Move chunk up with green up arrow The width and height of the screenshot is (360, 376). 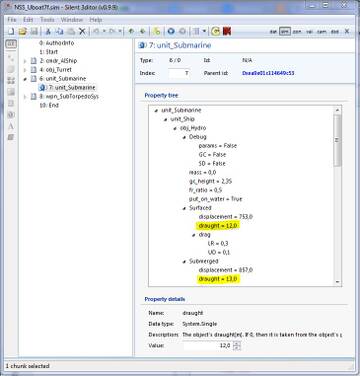pyautogui.click(x=131, y=31)
